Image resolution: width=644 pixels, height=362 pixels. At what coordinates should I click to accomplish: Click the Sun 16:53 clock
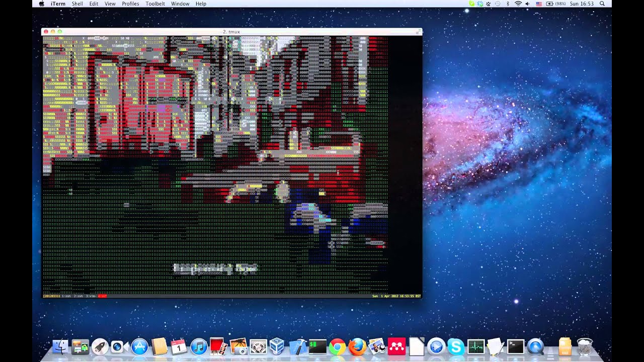pos(582,4)
